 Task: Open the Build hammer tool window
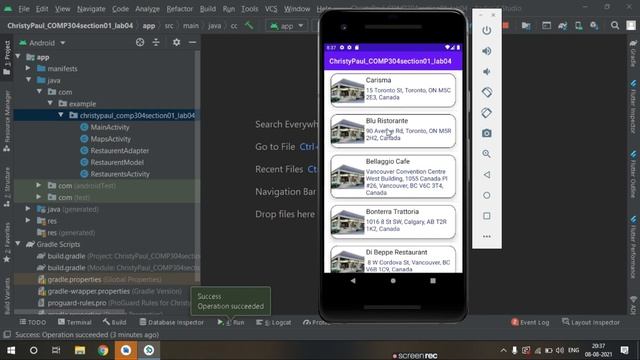tap(114, 322)
